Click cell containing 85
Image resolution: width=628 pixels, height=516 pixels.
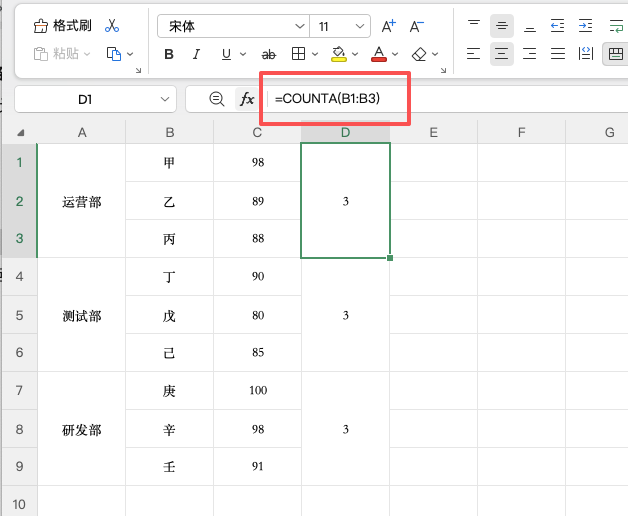pos(258,353)
